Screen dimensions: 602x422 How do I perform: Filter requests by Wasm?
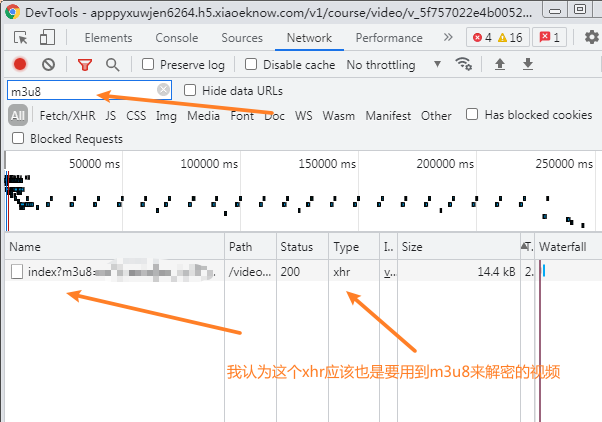point(339,116)
